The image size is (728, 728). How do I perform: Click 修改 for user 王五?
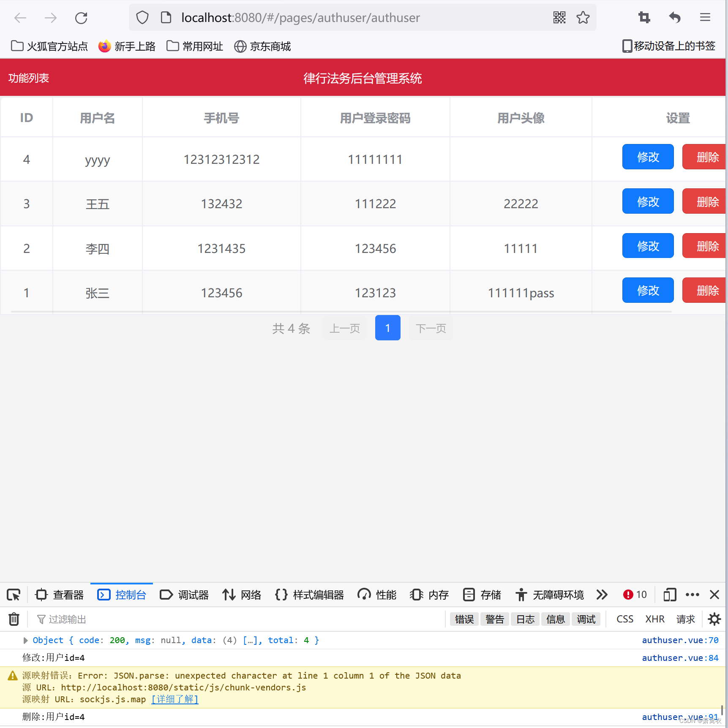click(x=648, y=201)
